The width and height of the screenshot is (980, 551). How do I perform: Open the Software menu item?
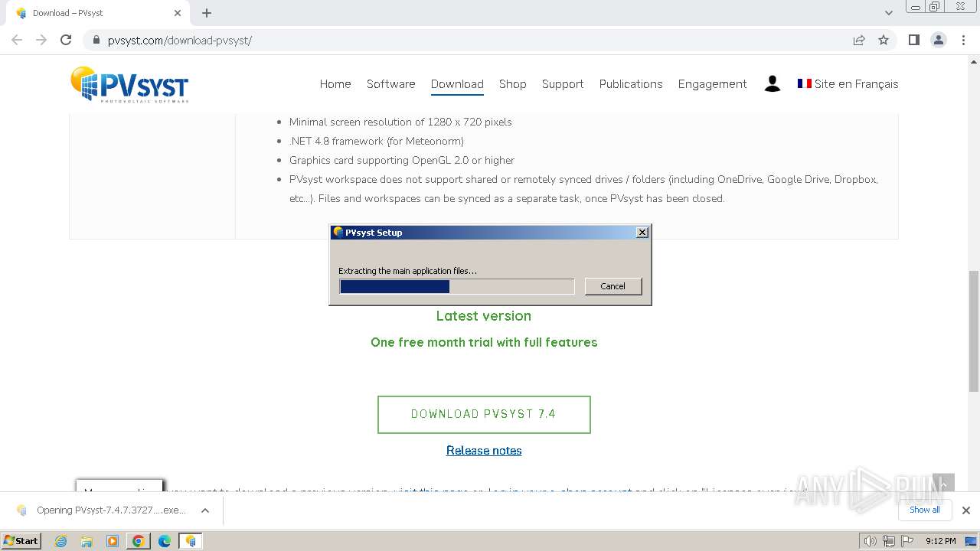[390, 84]
